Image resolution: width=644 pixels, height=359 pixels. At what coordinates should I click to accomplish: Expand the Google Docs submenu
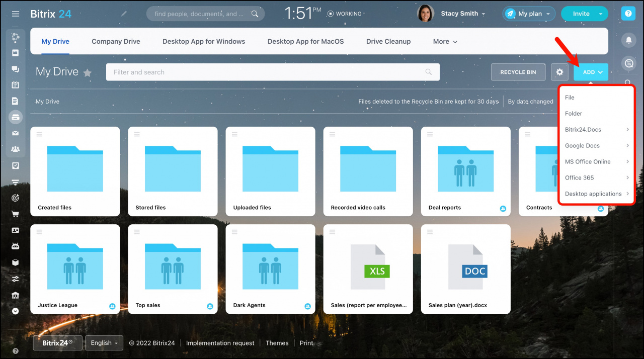click(x=597, y=146)
